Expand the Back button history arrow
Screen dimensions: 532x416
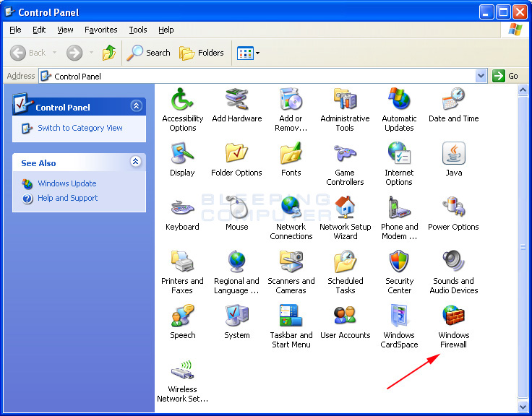tap(55, 53)
